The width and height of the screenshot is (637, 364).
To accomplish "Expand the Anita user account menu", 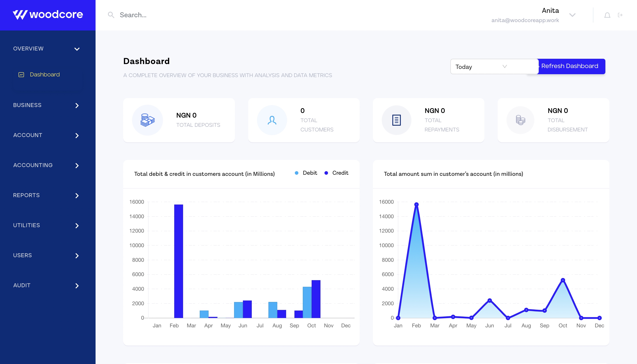I will point(572,15).
